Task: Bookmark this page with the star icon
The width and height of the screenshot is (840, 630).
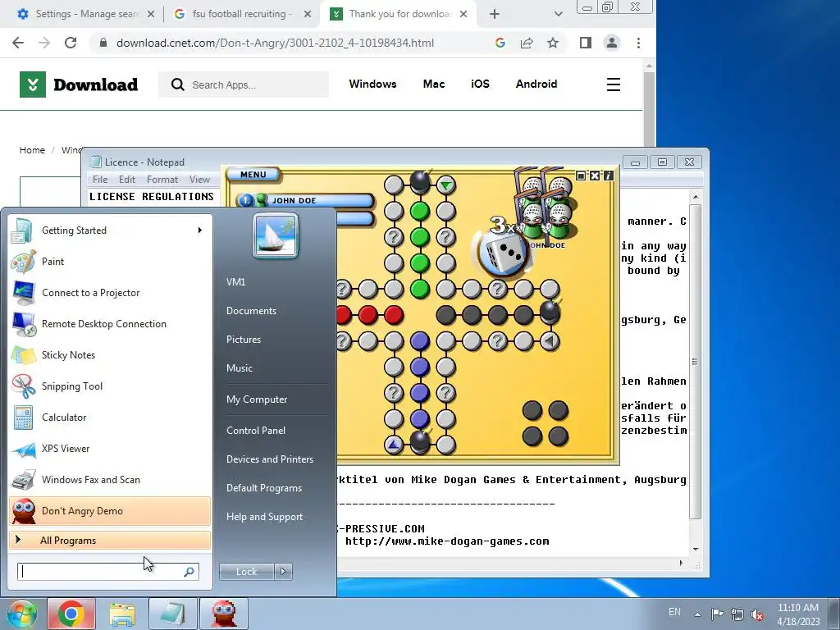Action: click(x=553, y=43)
